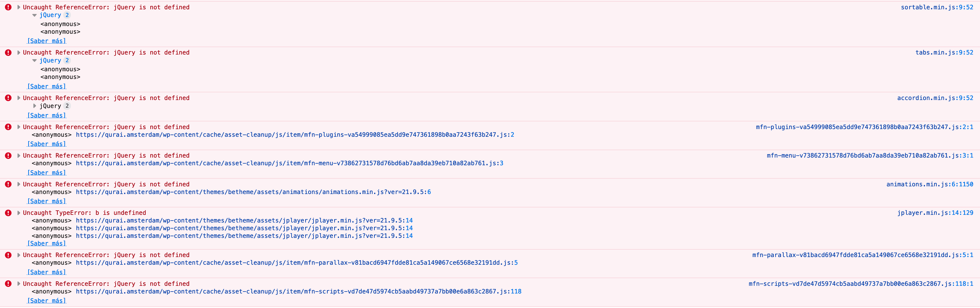Open animations.min.js:6:1150 source location
Viewport: 980px width, 308px height.
(929, 184)
